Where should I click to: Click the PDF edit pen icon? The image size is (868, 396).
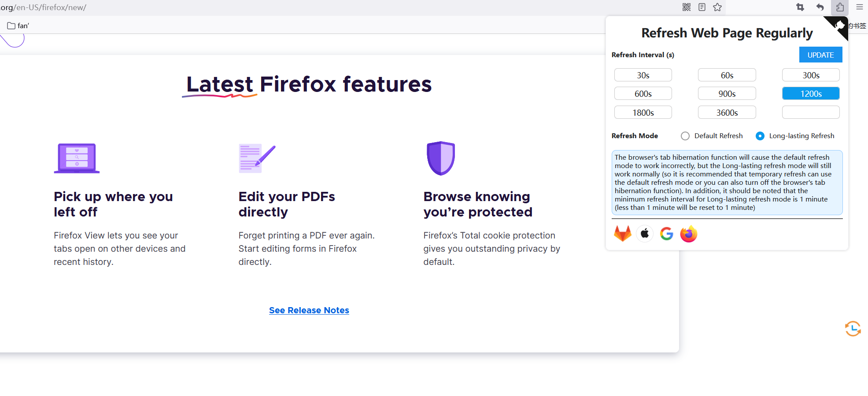(257, 158)
